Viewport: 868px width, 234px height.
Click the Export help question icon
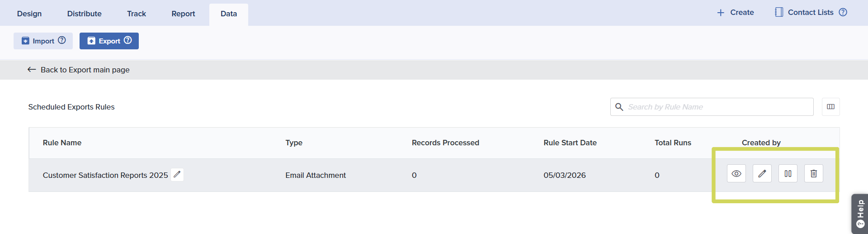(x=128, y=40)
